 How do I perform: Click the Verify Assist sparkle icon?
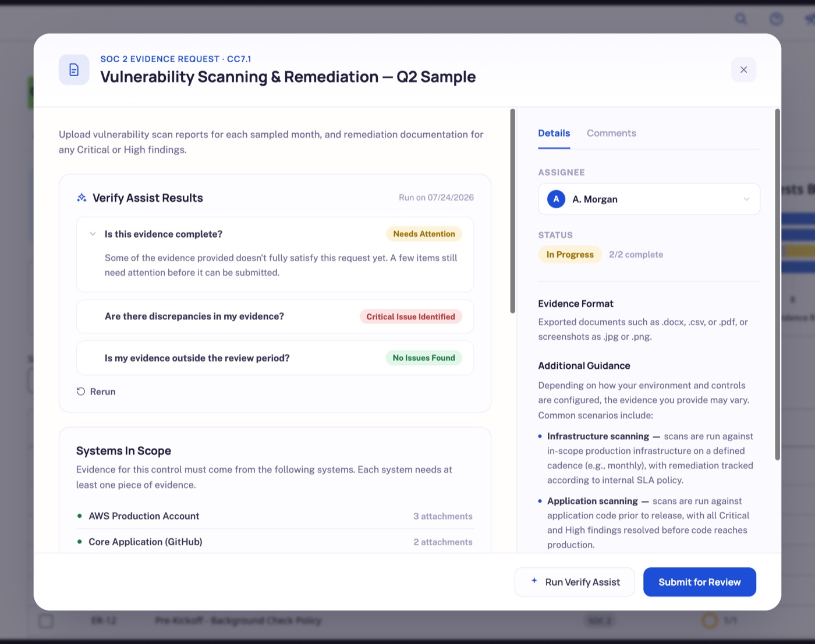pos(81,198)
